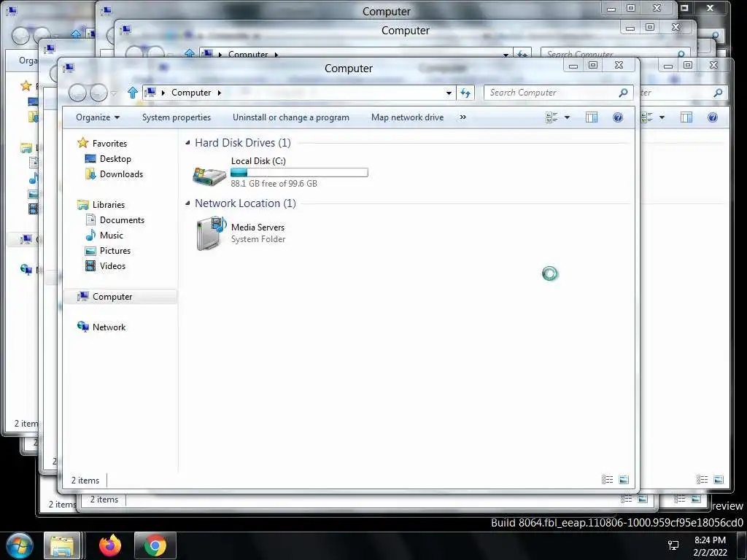Open Music library
Screen dimensions: 747x560
click(112, 236)
